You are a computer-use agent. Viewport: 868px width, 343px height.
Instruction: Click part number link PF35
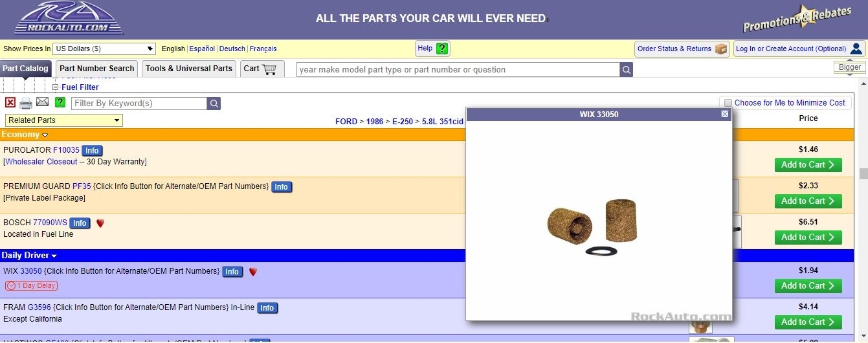(x=82, y=186)
